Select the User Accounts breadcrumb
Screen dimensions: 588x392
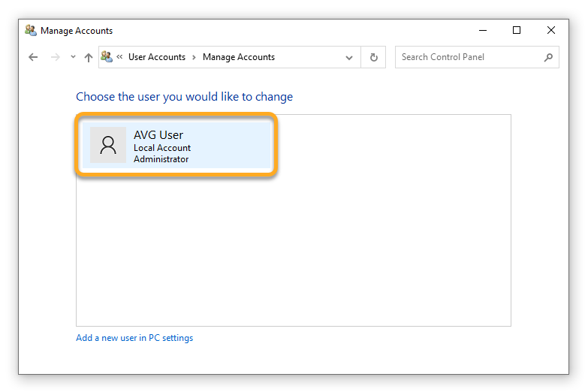point(156,57)
